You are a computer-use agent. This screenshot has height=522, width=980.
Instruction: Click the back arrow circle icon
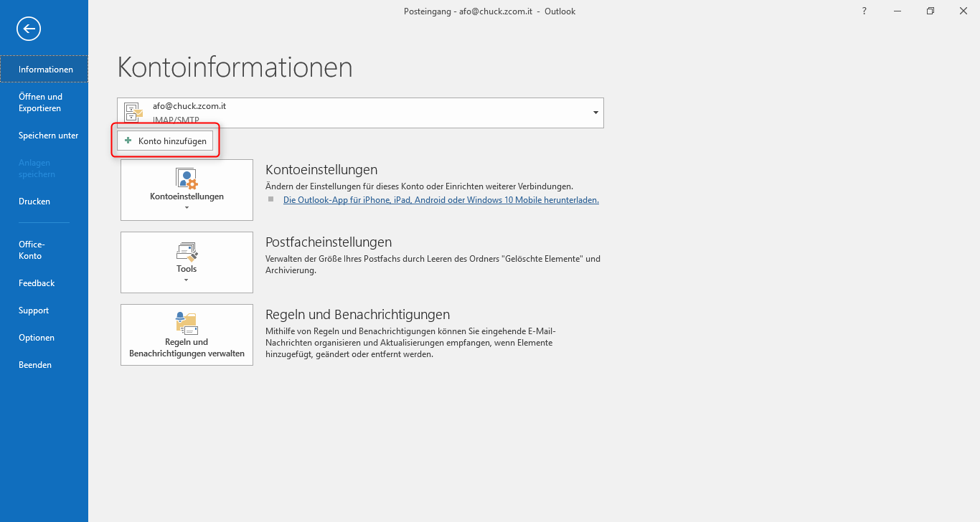tap(29, 29)
